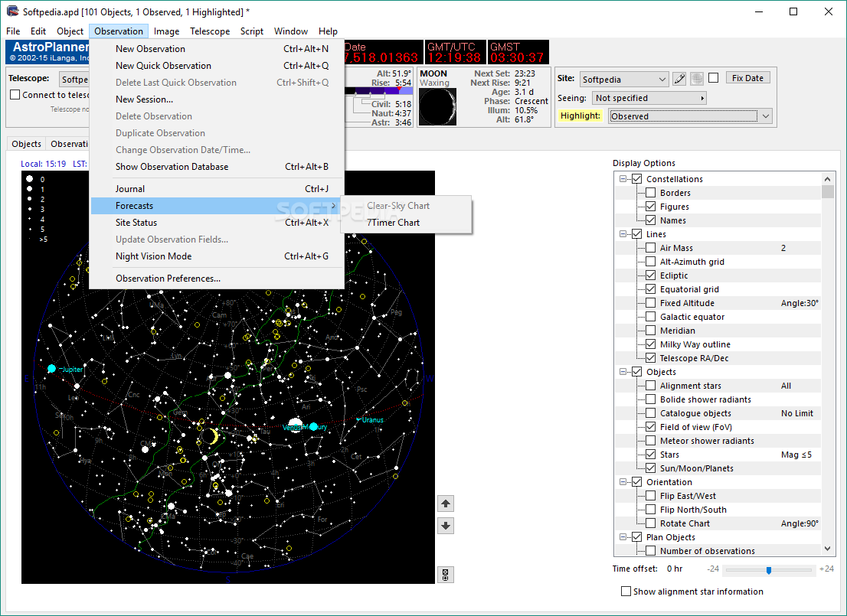Screen dimensions: 847x616
Task: Open the Image menu
Action: pos(166,31)
